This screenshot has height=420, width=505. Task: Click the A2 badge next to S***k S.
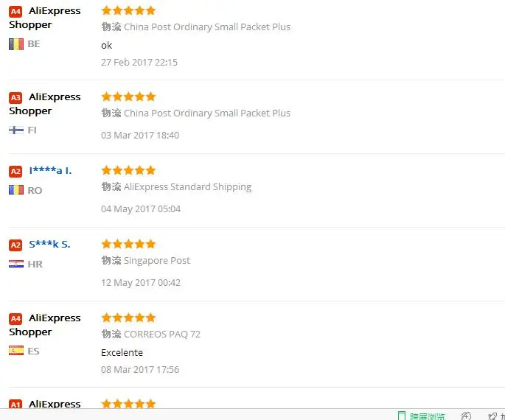click(15, 245)
